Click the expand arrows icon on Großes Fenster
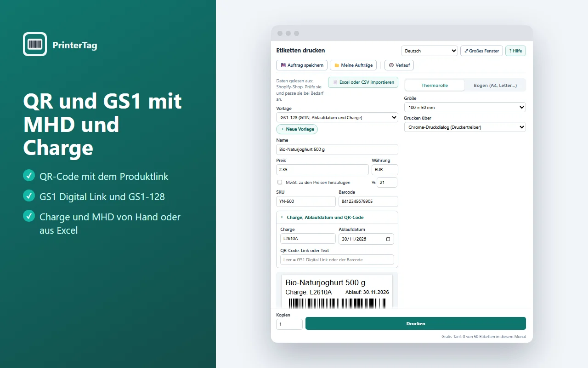 pos(467,51)
